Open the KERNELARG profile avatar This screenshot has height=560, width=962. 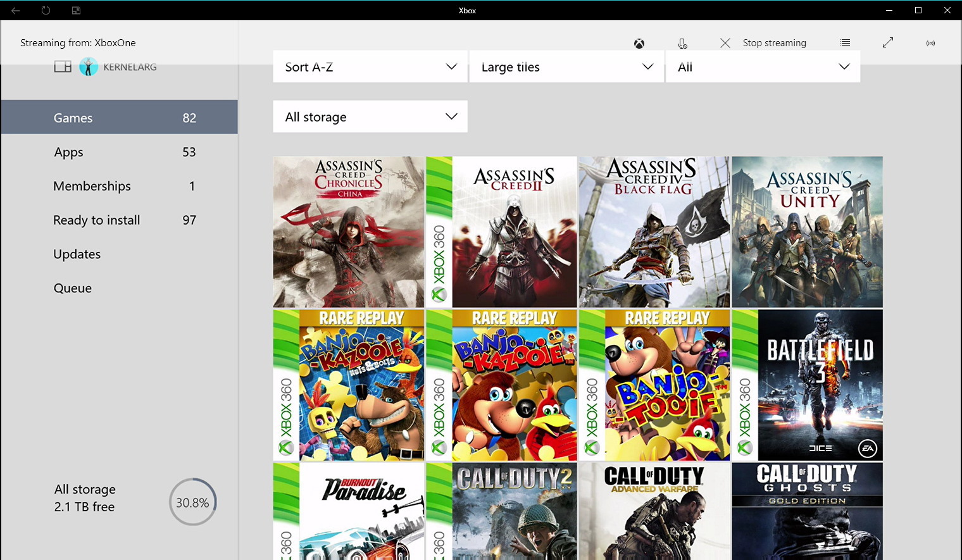click(89, 66)
